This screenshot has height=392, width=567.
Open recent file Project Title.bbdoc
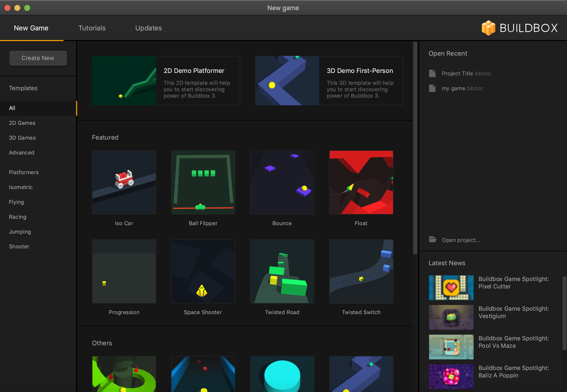pyautogui.click(x=466, y=73)
